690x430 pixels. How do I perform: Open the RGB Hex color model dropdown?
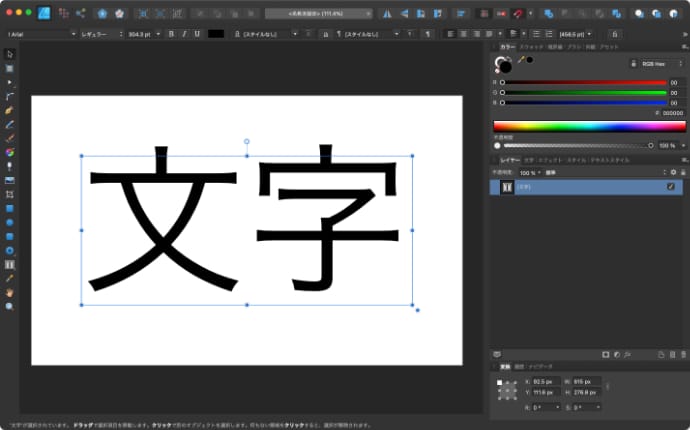point(653,63)
